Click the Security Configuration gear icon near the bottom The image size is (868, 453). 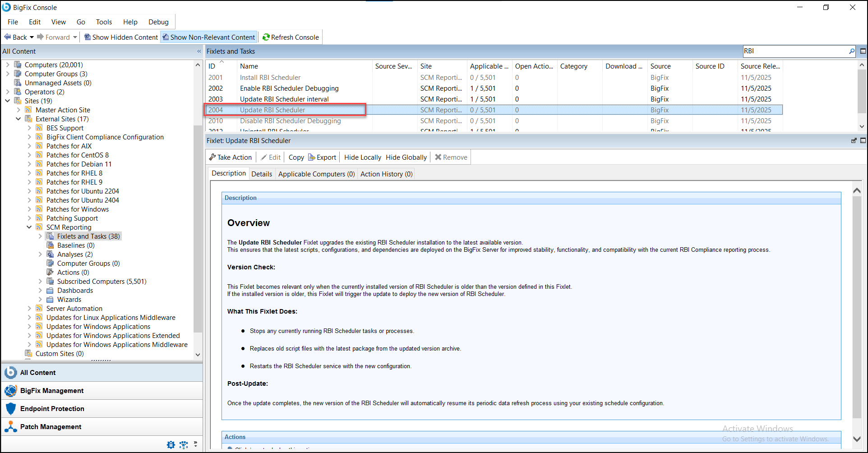pos(171,444)
